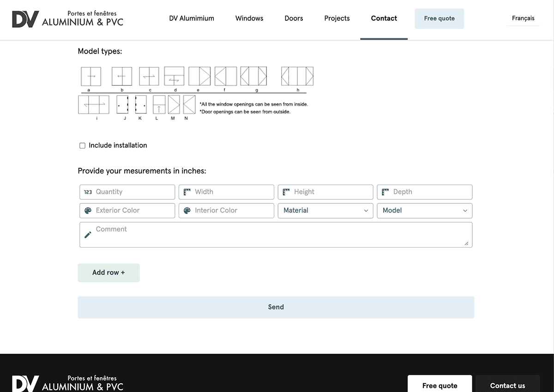This screenshot has height=392, width=554.
Task: Go to the Projects page
Action: (x=337, y=18)
